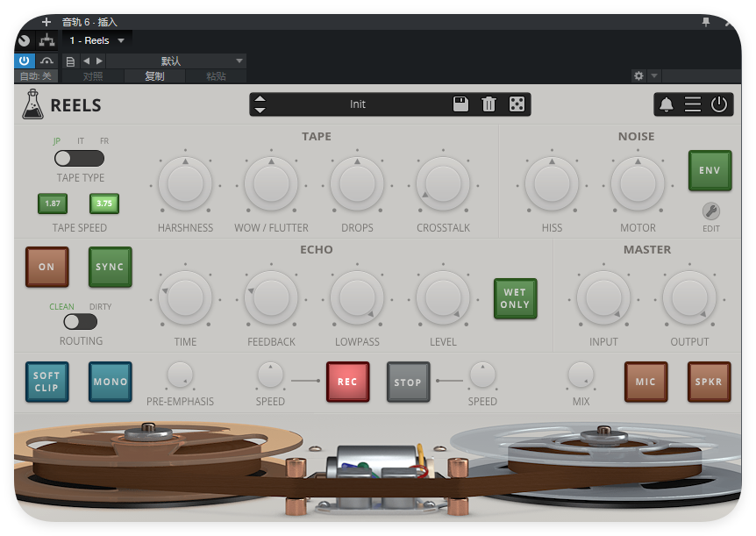Toggle the MIC button
The image size is (756, 536).
point(646,382)
